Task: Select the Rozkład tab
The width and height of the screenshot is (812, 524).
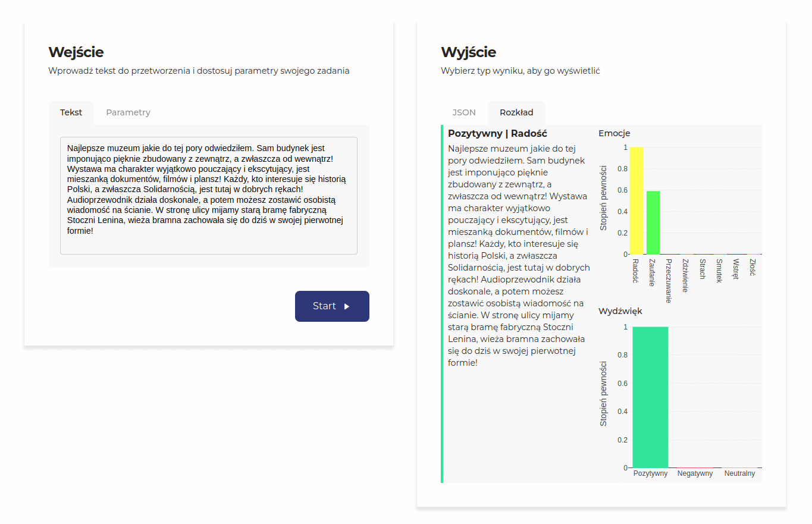Action: 516,112
